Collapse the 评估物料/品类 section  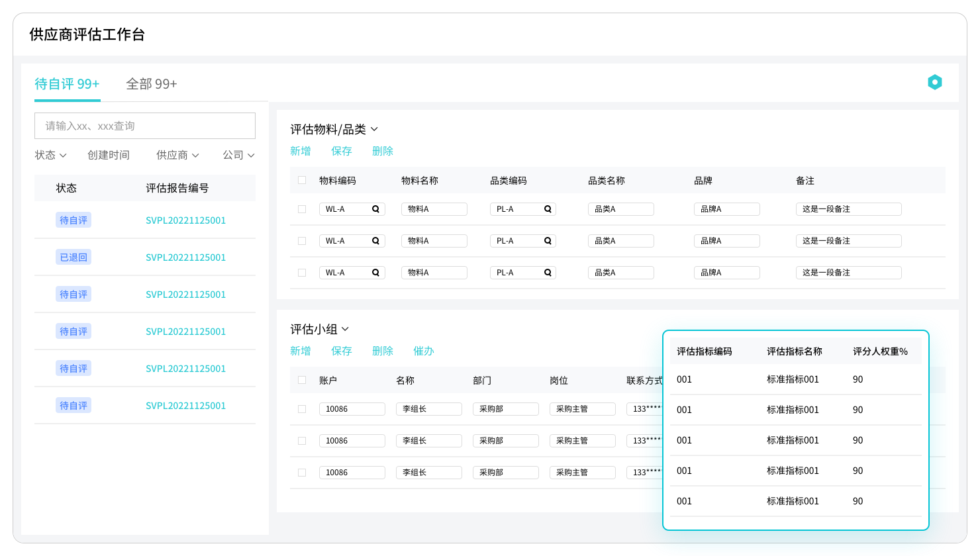374,129
